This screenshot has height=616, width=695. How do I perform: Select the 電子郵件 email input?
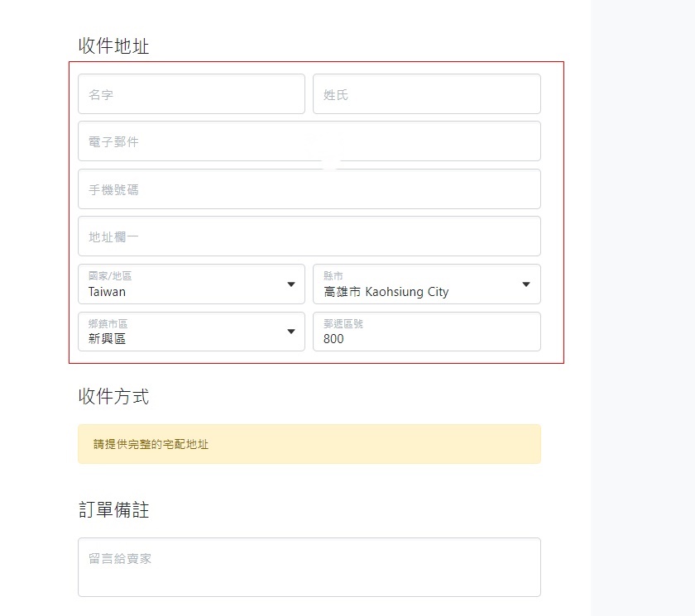tap(309, 141)
